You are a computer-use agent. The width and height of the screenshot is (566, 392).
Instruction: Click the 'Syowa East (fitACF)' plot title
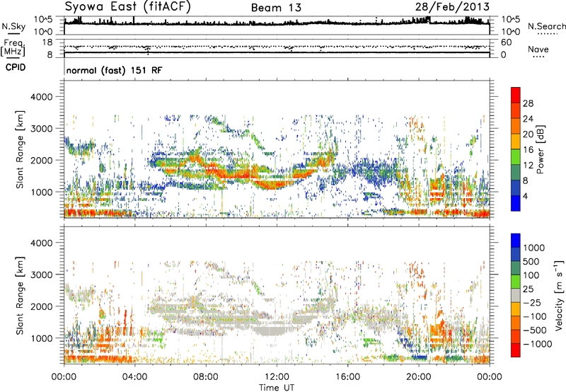pyautogui.click(x=128, y=6)
